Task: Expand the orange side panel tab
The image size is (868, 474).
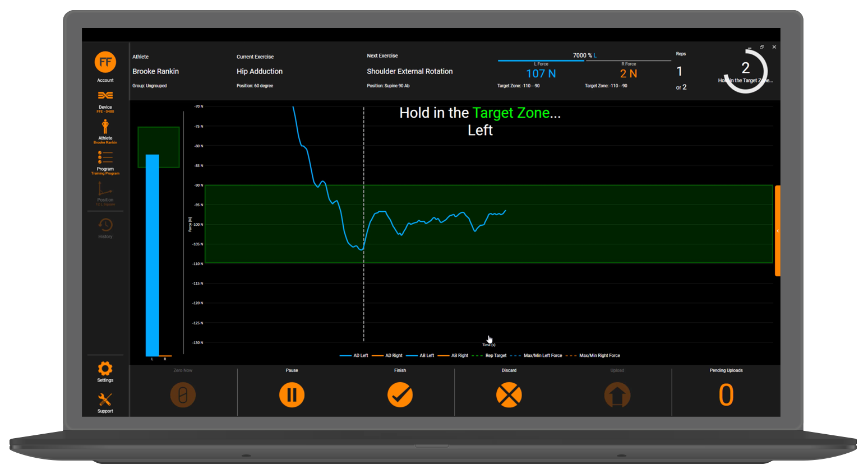Action: point(778,231)
